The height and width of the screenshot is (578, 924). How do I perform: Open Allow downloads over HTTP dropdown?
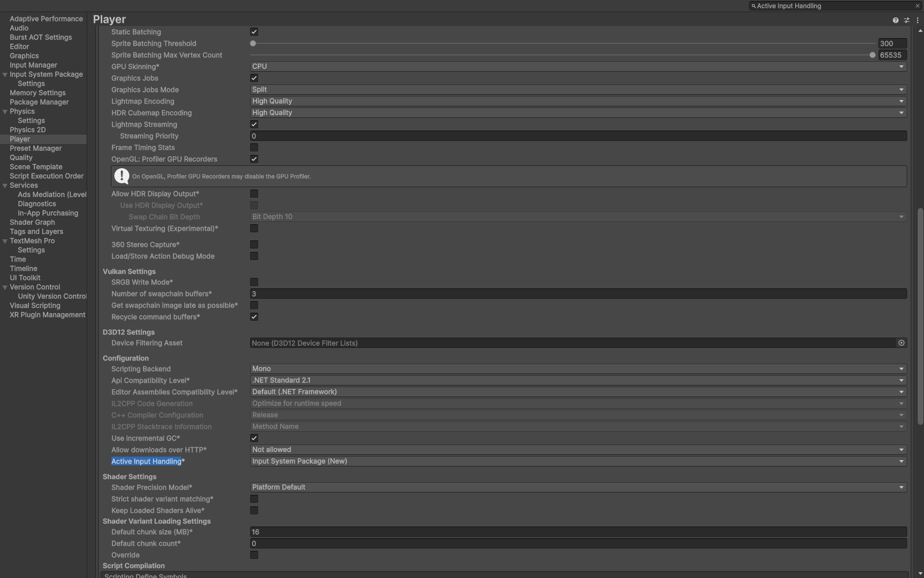point(578,450)
